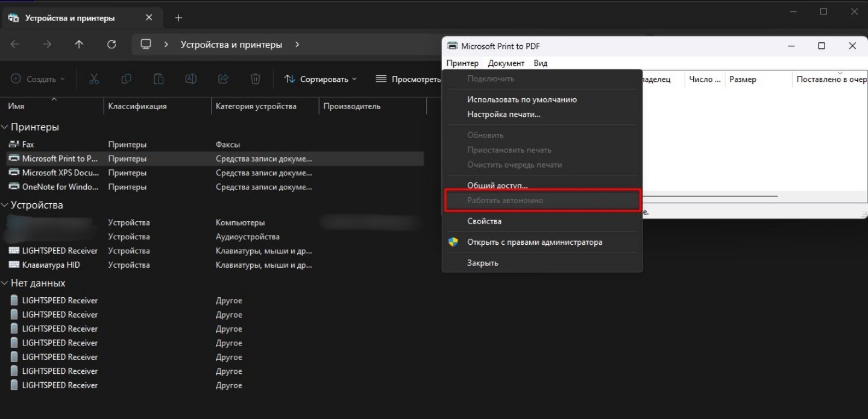Sort by the Имя column header
This screenshot has width=868, height=419.
coord(52,106)
